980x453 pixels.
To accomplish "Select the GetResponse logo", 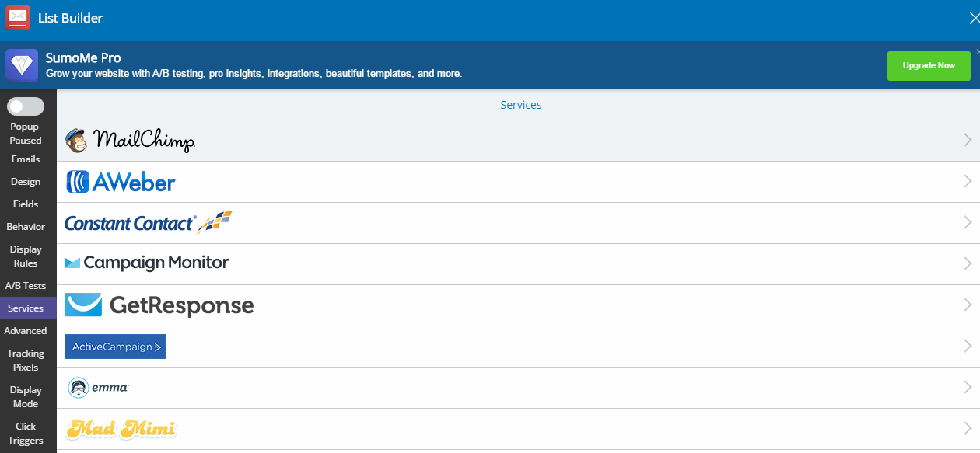I will [x=159, y=305].
